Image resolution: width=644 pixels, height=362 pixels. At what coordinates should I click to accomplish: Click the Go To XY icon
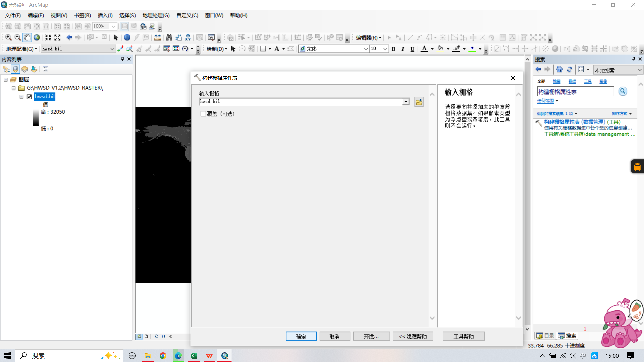click(x=188, y=38)
